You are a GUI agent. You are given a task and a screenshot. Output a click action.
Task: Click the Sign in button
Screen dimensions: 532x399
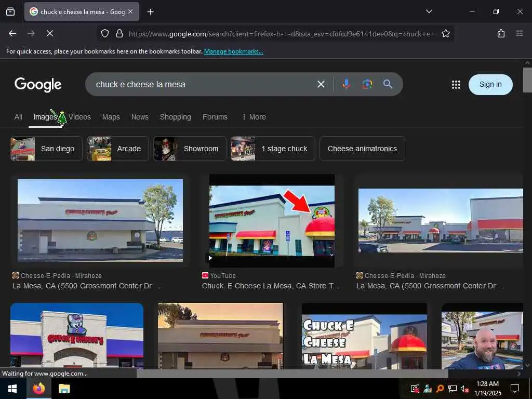pos(490,85)
